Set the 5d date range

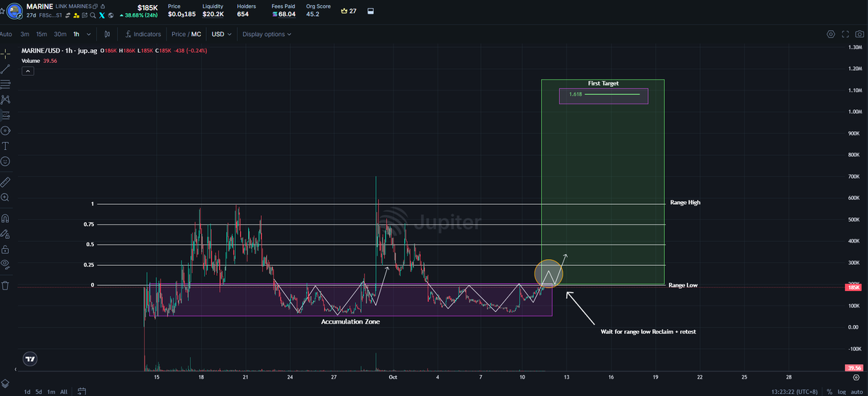(x=40, y=392)
